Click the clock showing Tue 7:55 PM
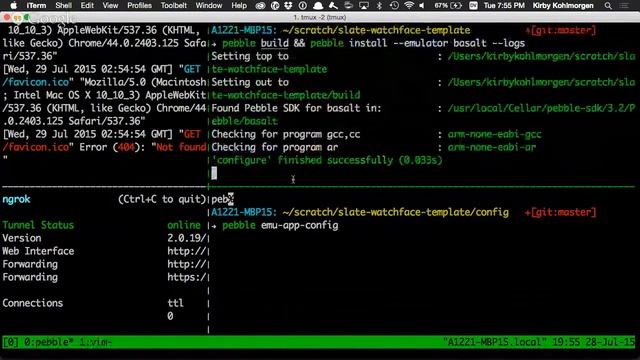This screenshot has width=640, height=360. point(504,5)
